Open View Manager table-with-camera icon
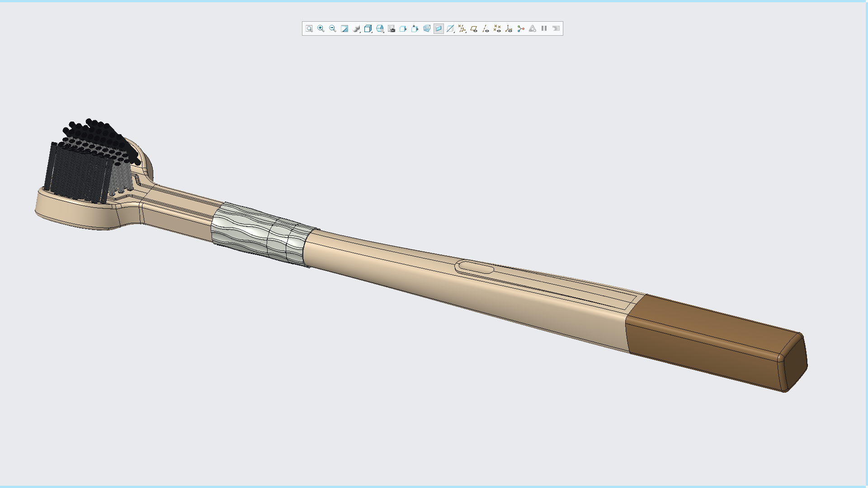The height and width of the screenshot is (488, 868). pos(392,28)
